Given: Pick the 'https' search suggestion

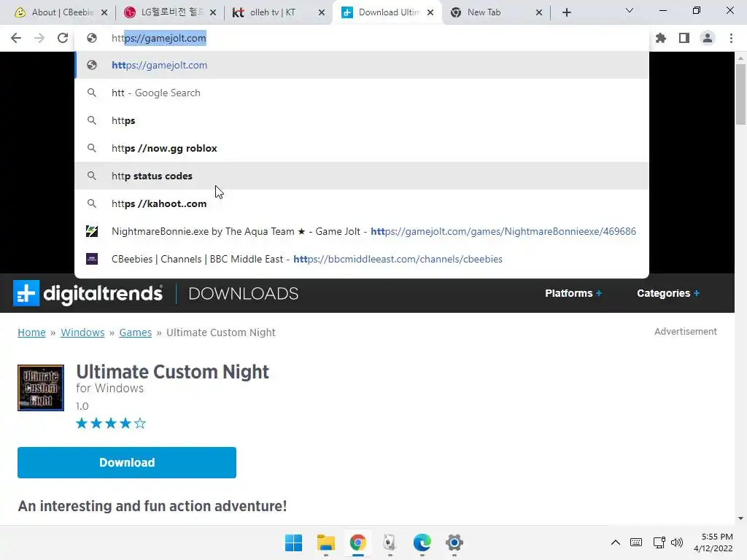Looking at the screenshot, I should click(362, 120).
